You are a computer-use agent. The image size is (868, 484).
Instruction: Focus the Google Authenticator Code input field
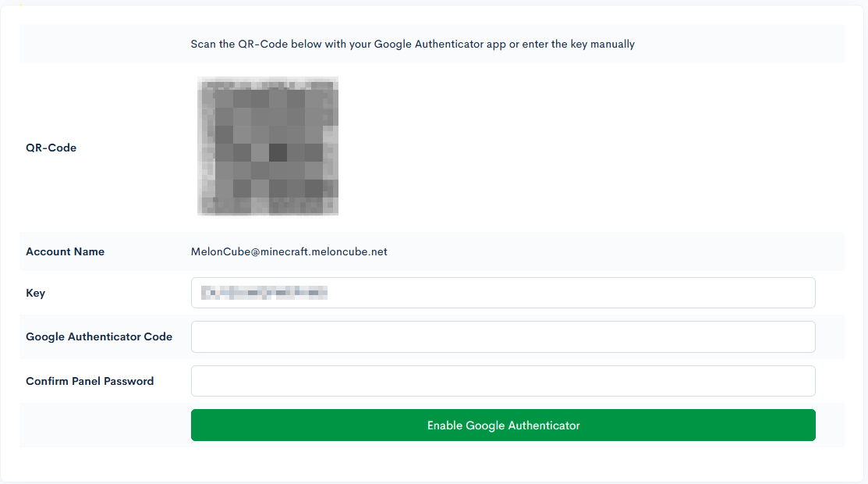pyautogui.click(x=503, y=337)
